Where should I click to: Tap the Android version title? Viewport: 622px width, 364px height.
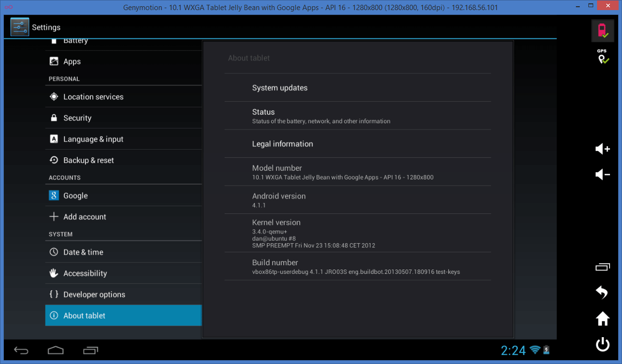click(x=279, y=196)
